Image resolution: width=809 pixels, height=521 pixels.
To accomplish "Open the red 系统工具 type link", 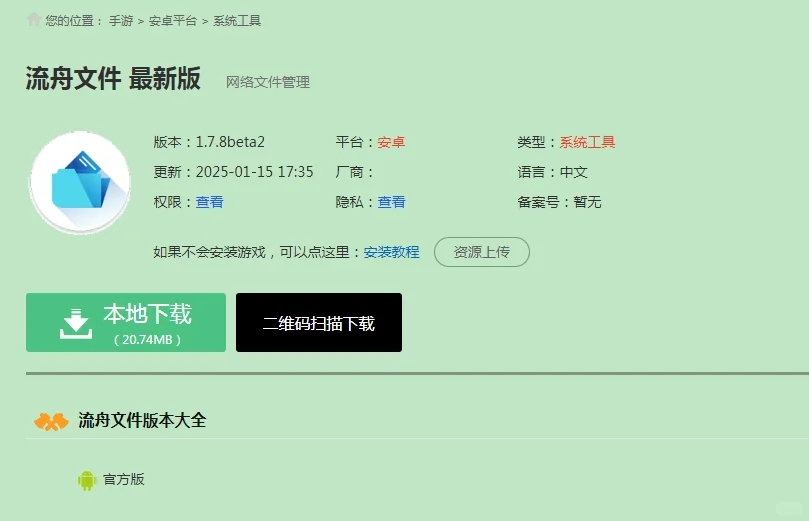I will (587, 142).
